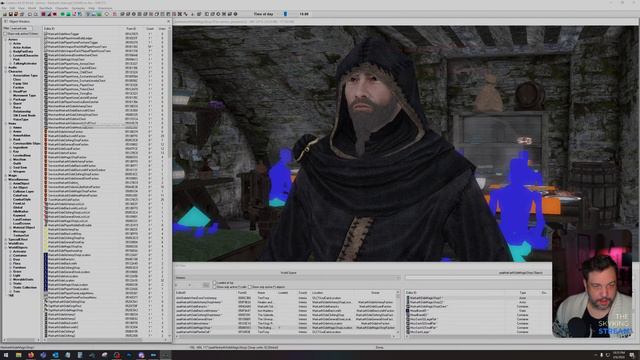The height and width of the screenshot is (360, 640).
Task: Open the File menu
Action: pos(4,8)
